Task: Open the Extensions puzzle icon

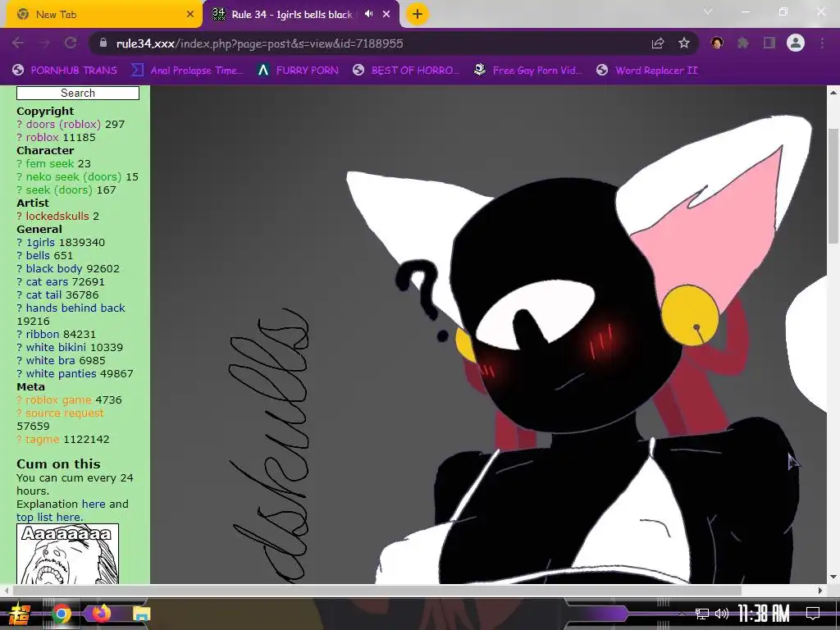Action: click(743, 43)
